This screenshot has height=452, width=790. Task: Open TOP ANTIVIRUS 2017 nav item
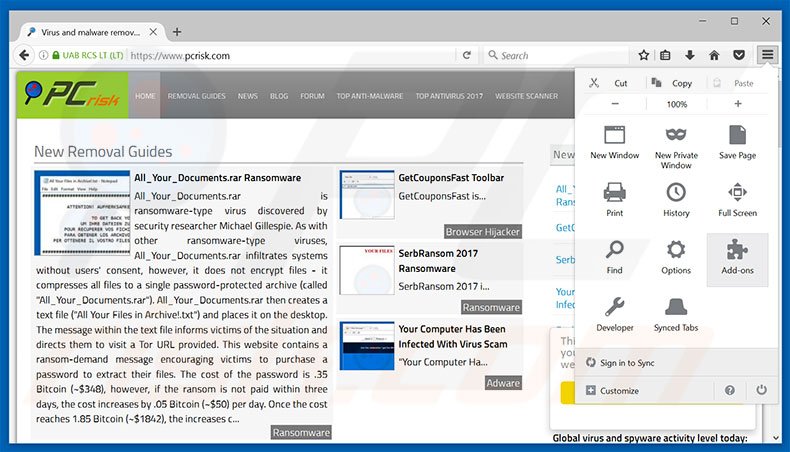[x=449, y=96]
